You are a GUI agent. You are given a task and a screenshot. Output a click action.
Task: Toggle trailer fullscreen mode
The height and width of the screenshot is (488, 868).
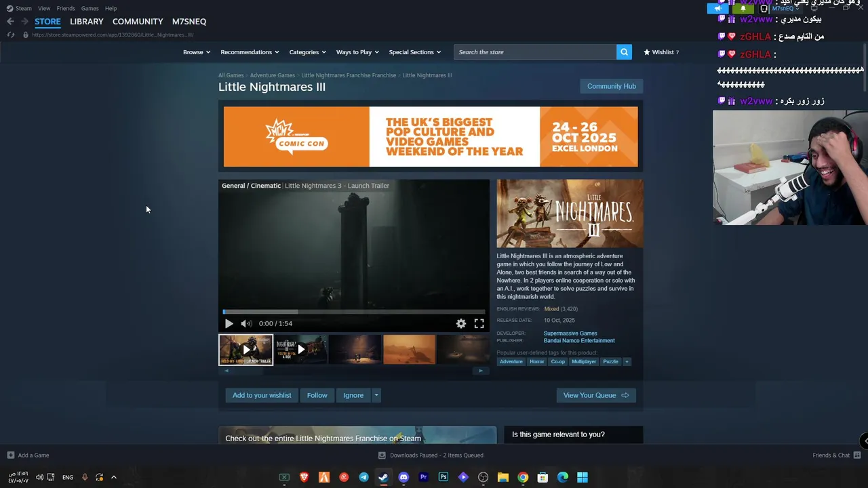point(479,324)
